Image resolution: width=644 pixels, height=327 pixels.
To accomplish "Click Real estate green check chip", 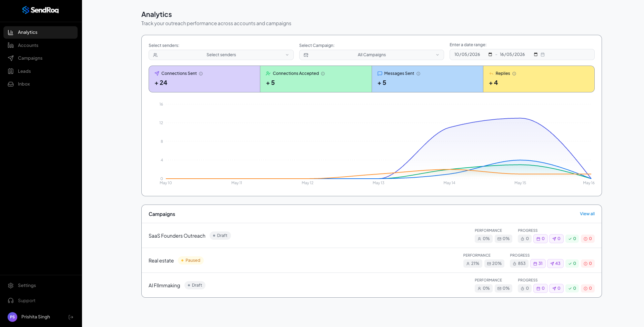I will [x=572, y=264].
